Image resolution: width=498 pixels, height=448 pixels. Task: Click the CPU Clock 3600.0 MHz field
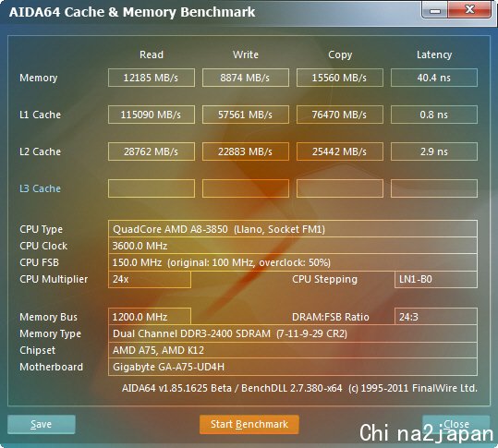(x=293, y=246)
